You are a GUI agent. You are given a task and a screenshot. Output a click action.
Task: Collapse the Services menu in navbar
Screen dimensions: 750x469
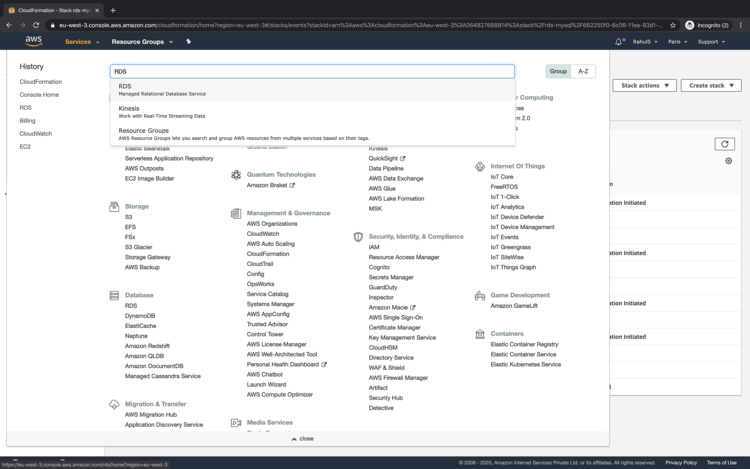(x=81, y=42)
